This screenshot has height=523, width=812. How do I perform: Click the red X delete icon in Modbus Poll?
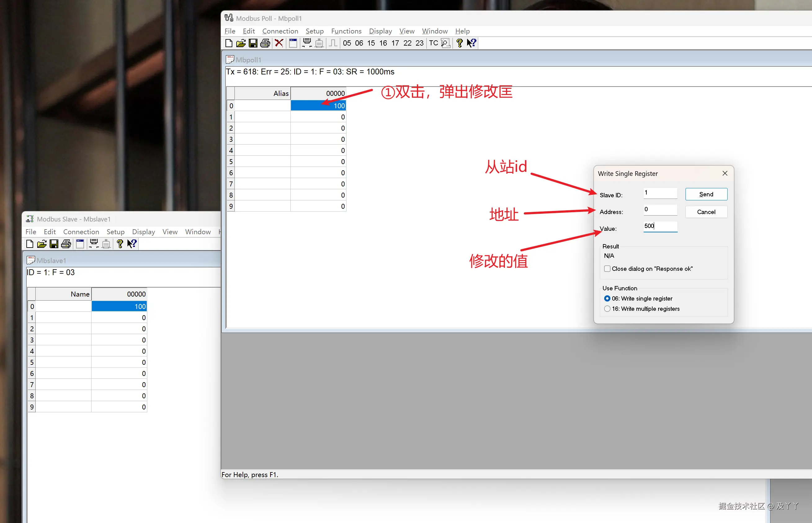(279, 43)
